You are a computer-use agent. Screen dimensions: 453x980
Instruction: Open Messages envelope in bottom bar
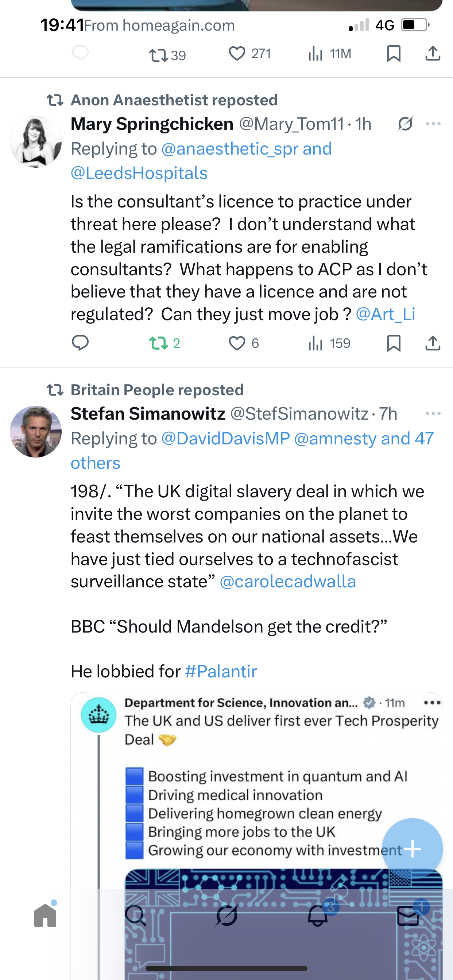tap(408, 915)
